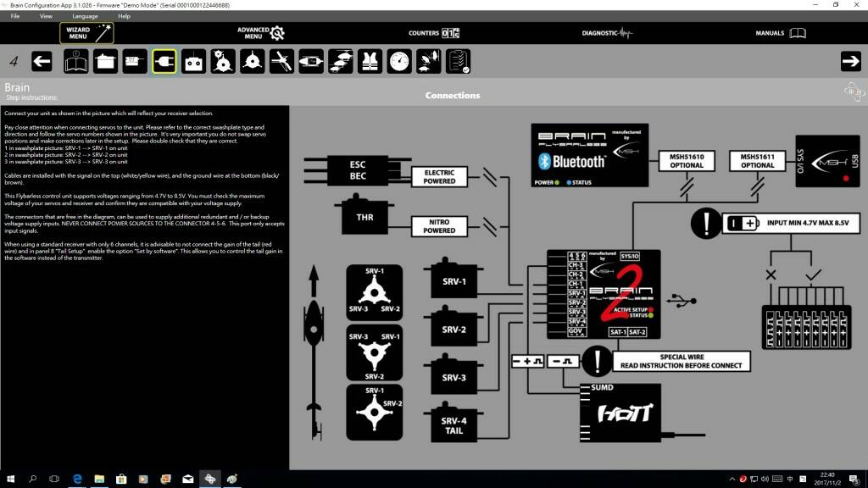The width and height of the screenshot is (868, 488).
Task: Select the tail rotor wizard step icon
Action: tap(428, 61)
